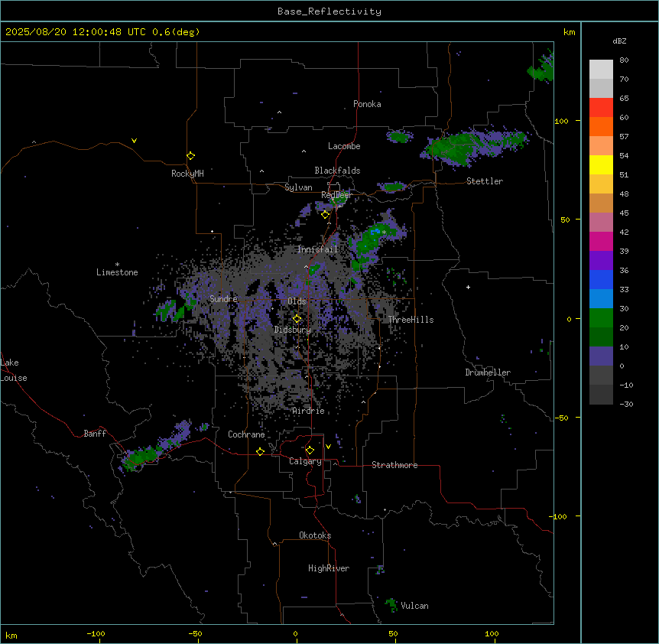Viewport: 659px width, 644px height.
Task: Select the bright yellow 51-54 dBZ swatch
Action: point(601,164)
